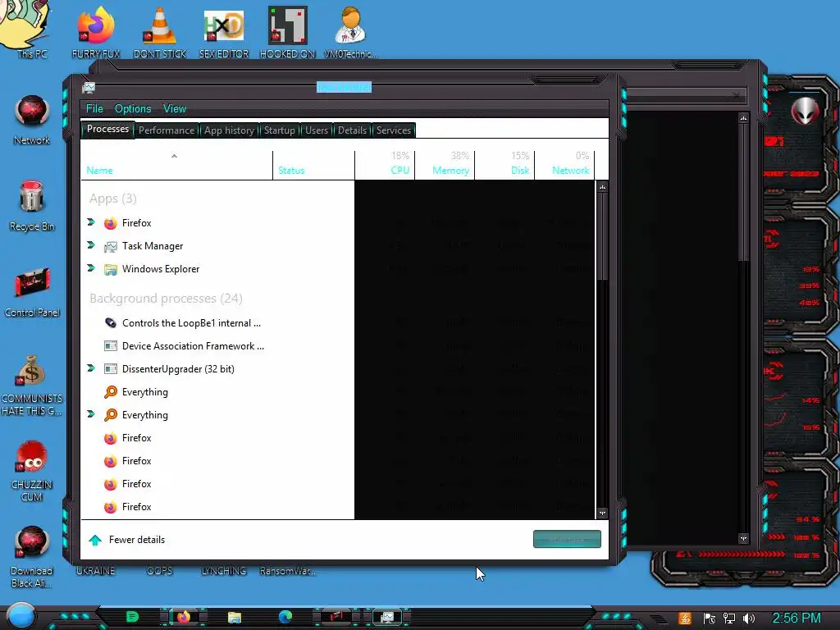Click the Firefox icon under Apps
This screenshot has width=840, height=630.
111,223
